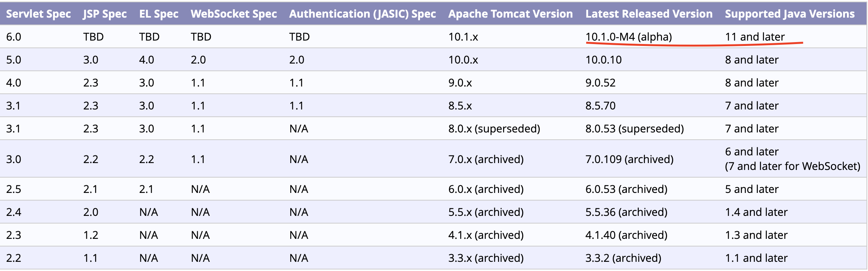Click the 8.0.x (superseded) cell

[x=494, y=129]
